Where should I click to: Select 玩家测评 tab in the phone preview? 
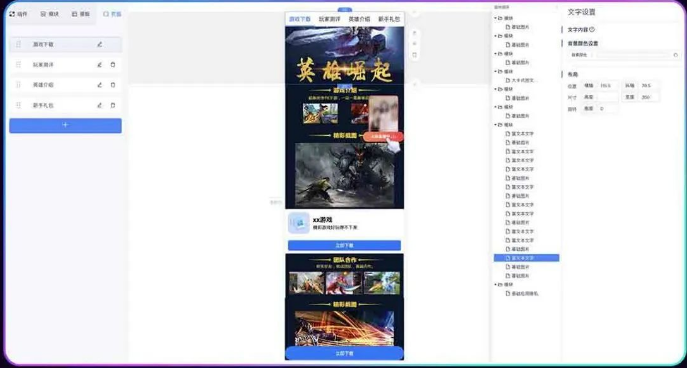(x=329, y=19)
